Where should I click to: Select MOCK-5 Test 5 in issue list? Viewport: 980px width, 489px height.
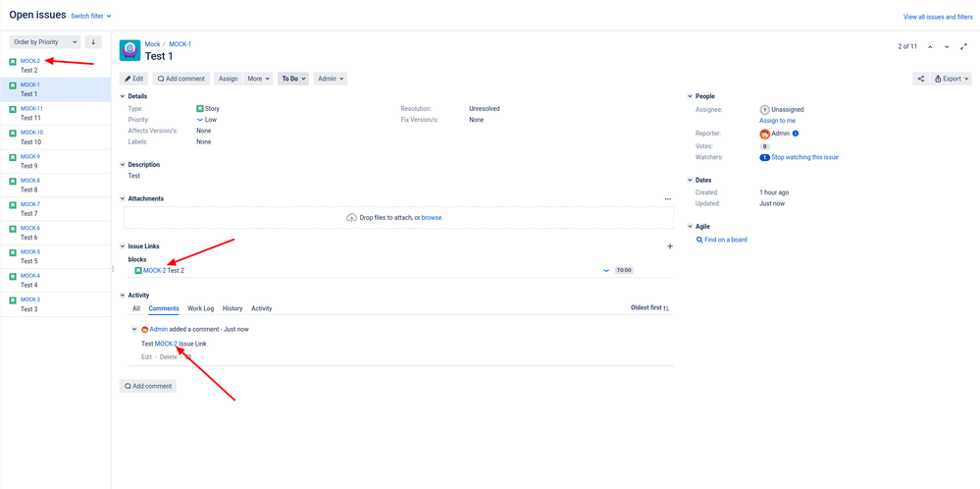[x=56, y=257]
